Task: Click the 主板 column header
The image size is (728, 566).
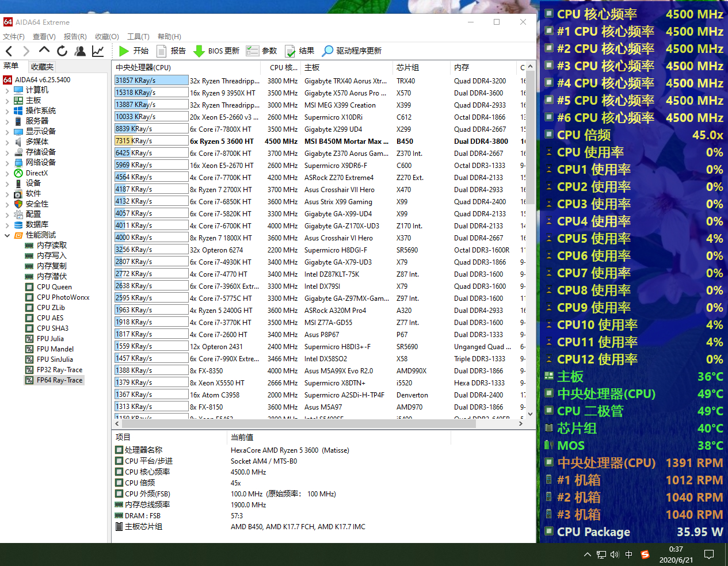Action: point(346,67)
